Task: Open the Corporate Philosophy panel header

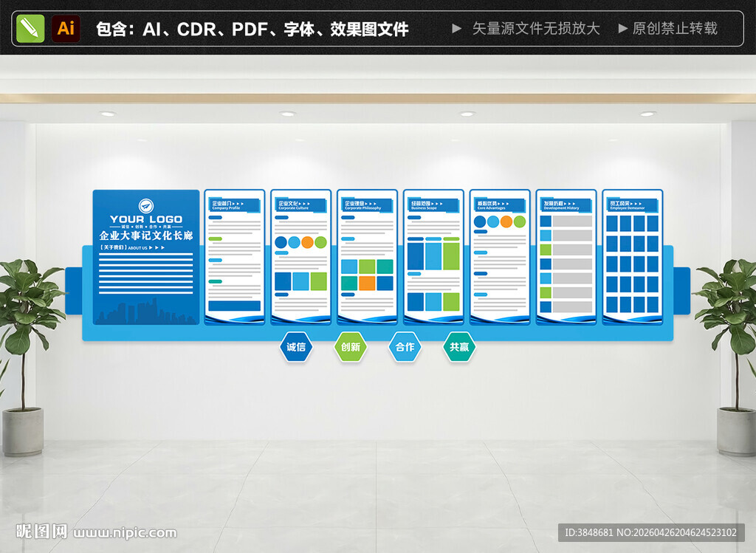Action: (368, 205)
